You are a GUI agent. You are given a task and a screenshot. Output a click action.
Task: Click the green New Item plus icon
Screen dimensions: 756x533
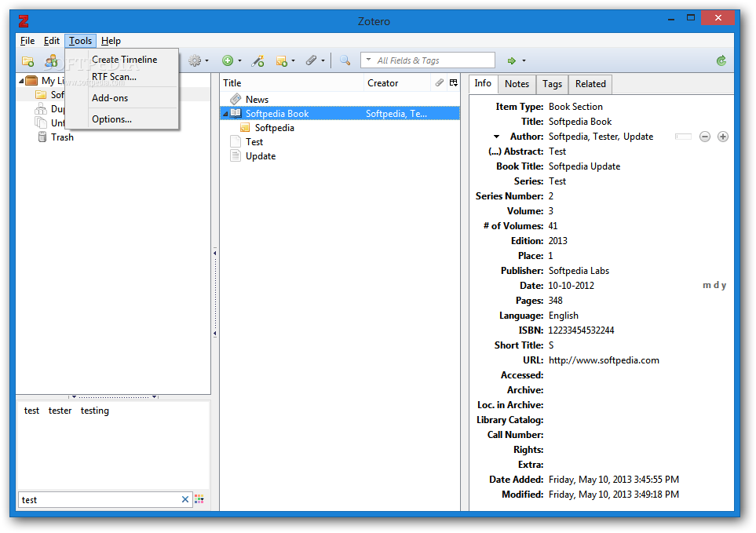(x=228, y=60)
